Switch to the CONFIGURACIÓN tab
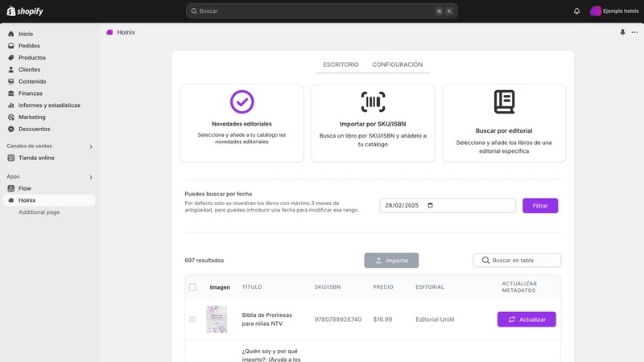 pyautogui.click(x=398, y=64)
